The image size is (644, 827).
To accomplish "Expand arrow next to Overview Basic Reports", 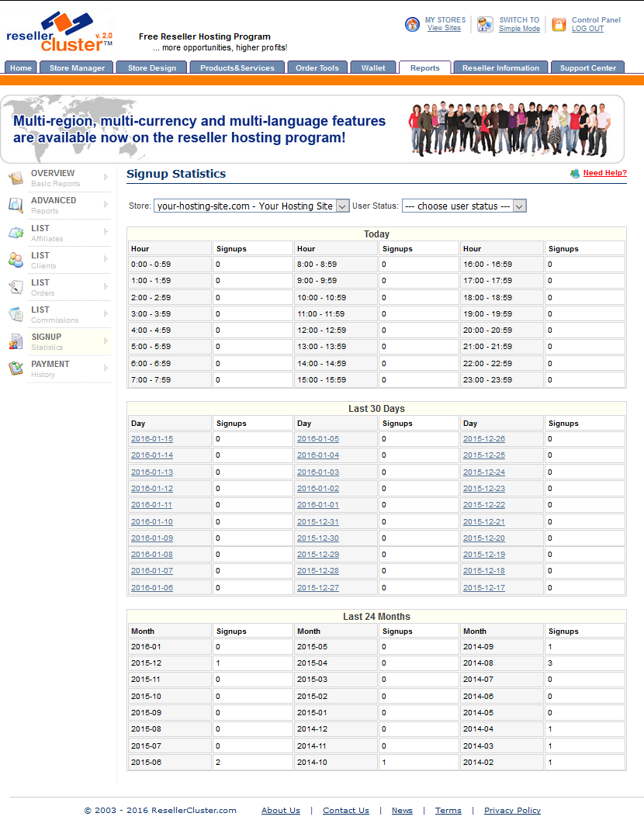I will click(x=106, y=177).
